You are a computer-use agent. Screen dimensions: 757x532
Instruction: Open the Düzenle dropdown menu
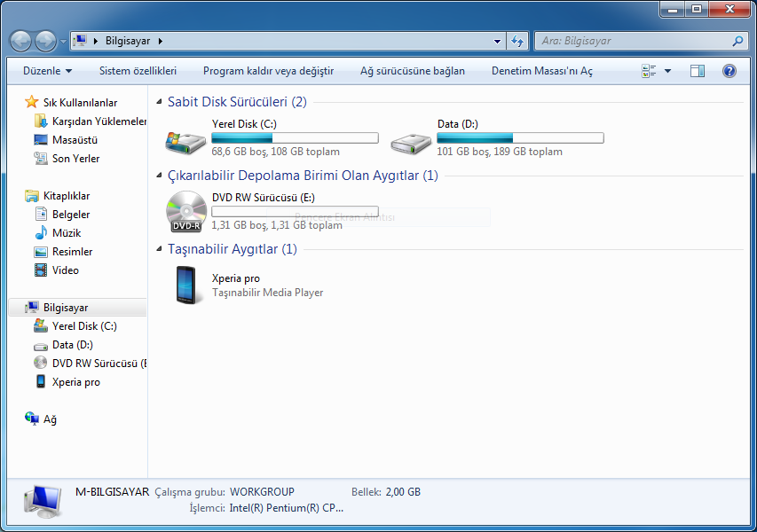pyautogui.click(x=47, y=71)
